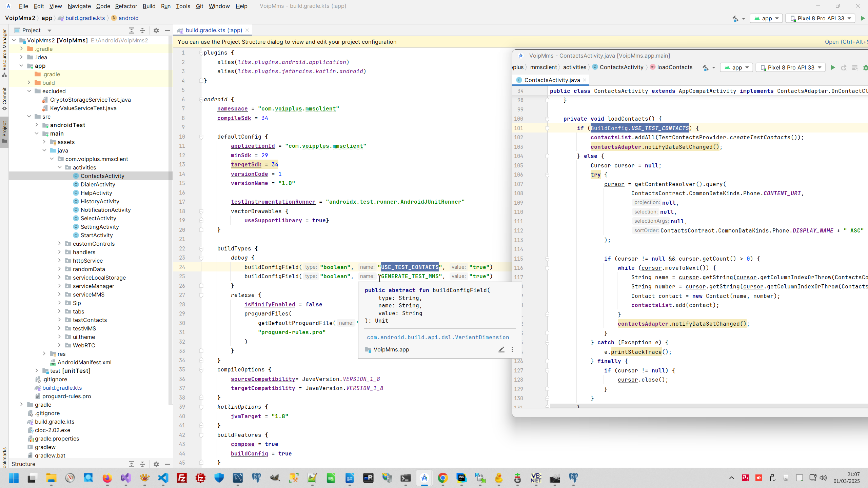Click the Make Project hammer icon
The height and width of the screenshot is (488, 868).
pyautogui.click(x=735, y=18)
